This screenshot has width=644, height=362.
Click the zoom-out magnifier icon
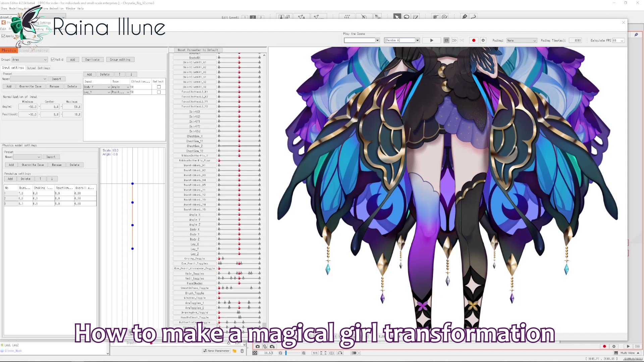point(280,353)
